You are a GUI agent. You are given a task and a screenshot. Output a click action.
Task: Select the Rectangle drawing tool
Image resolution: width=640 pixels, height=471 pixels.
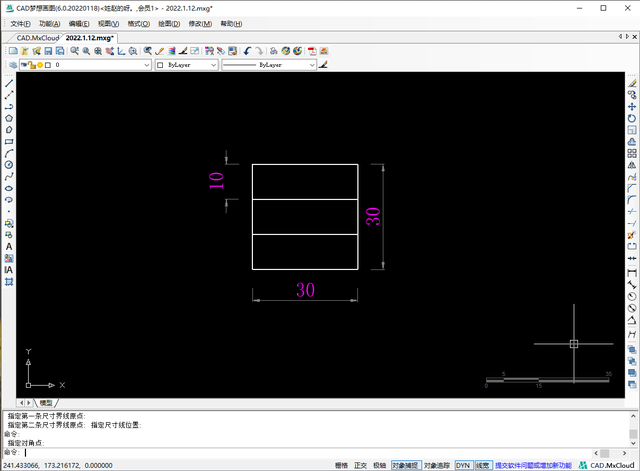pos(9,142)
